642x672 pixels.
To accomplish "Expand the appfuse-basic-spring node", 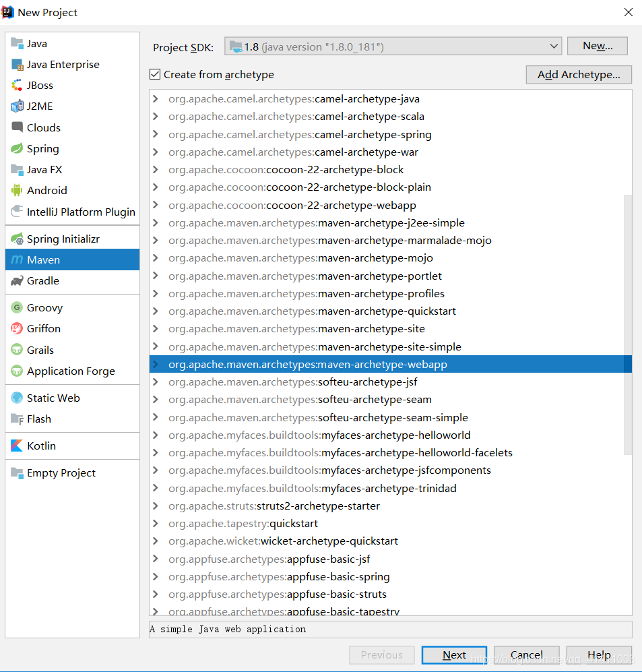I will coord(156,576).
